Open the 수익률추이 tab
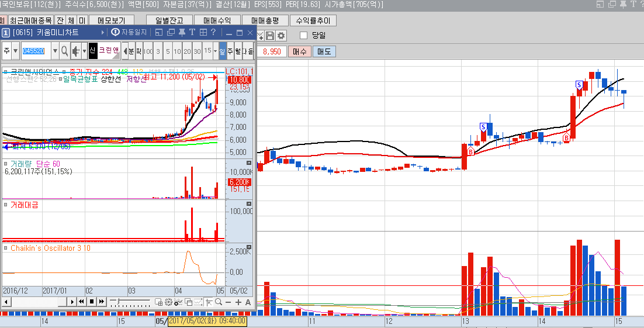This screenshot has height=328, width=644. click(x=313, y=20)
